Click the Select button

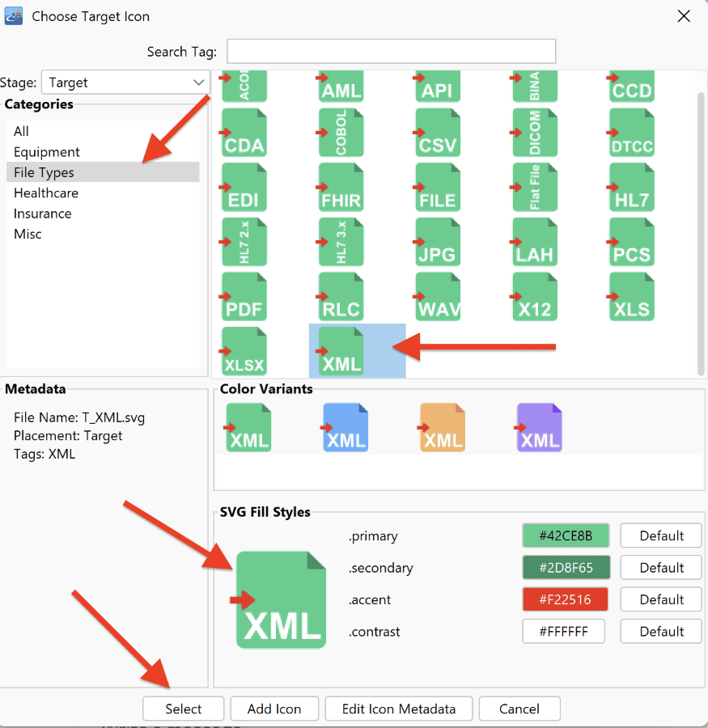coord(183,709)
